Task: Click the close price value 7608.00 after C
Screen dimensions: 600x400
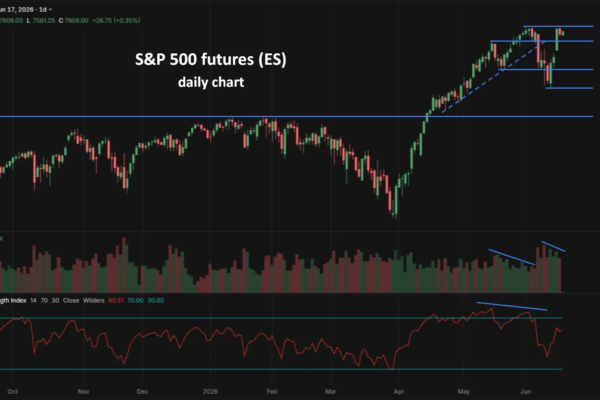Action: pyautogui.click(x=77, y=21)
